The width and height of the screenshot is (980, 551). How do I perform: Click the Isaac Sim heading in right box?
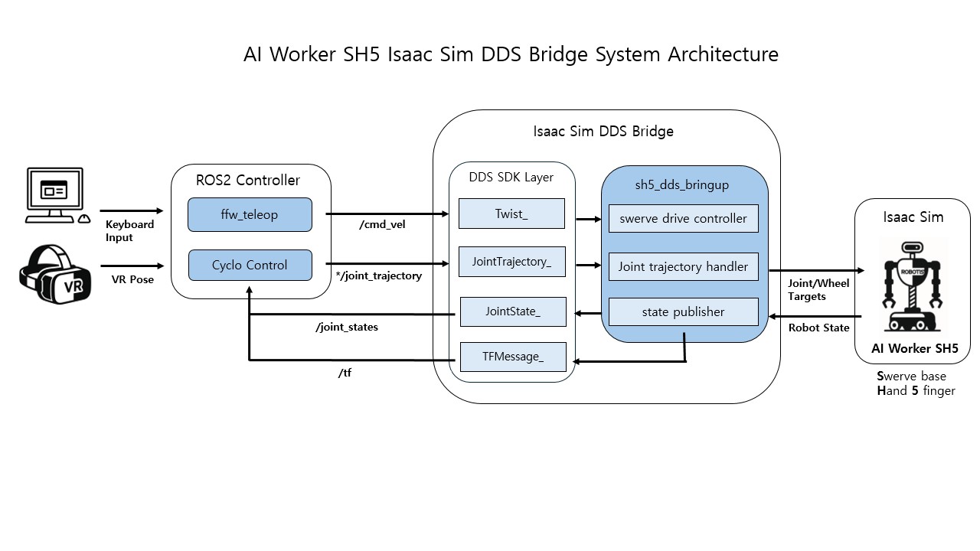tap(913, 217)
